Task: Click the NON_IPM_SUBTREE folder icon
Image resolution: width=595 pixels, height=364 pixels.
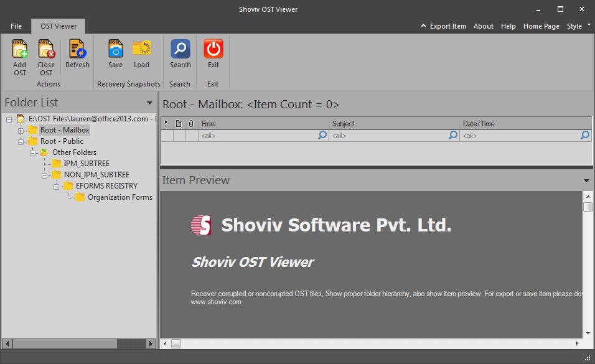Action: tap(56, 175)
